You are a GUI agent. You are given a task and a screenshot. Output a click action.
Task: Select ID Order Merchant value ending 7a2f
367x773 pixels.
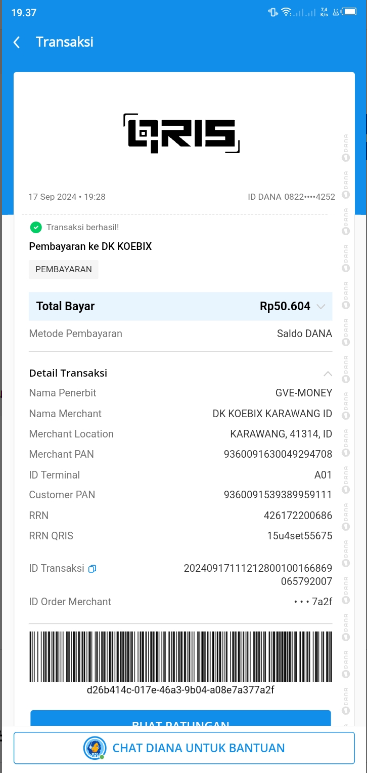coord(313,602)
